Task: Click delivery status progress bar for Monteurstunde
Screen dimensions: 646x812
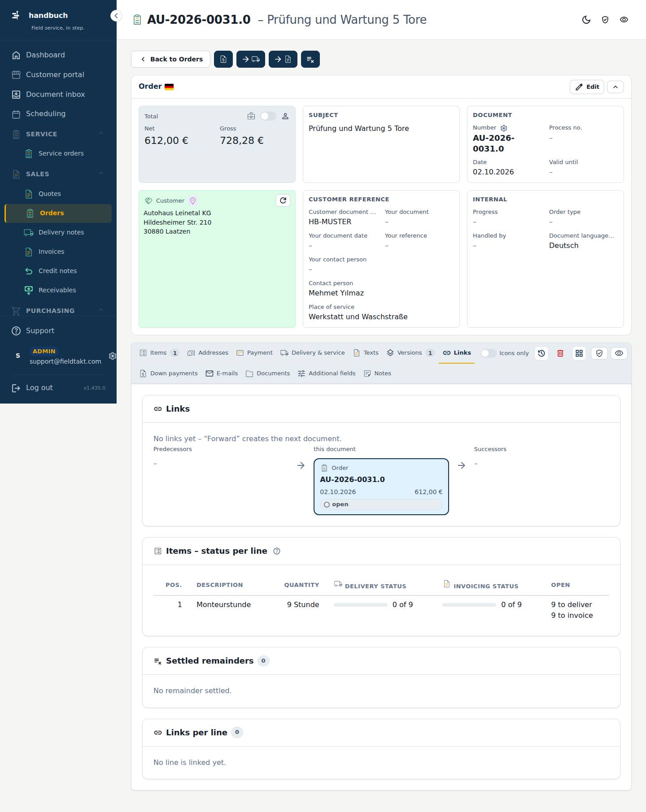Action: coord(361,605)
